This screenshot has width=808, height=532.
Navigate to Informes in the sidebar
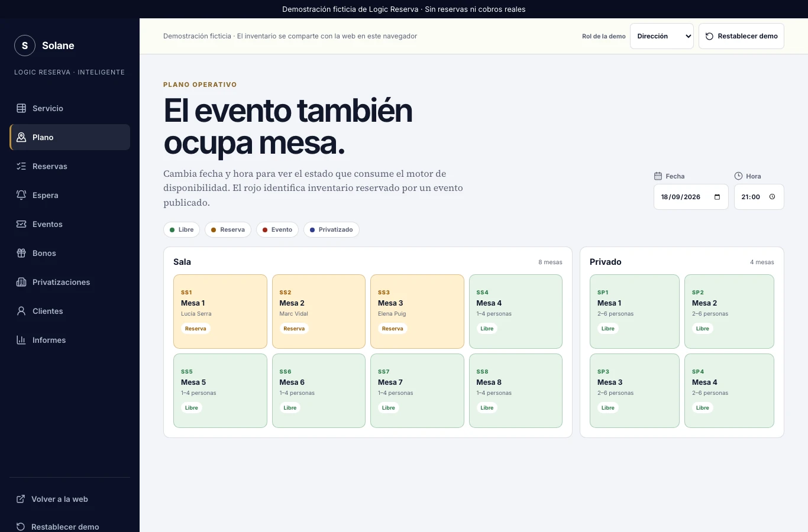tap(70, 340)
